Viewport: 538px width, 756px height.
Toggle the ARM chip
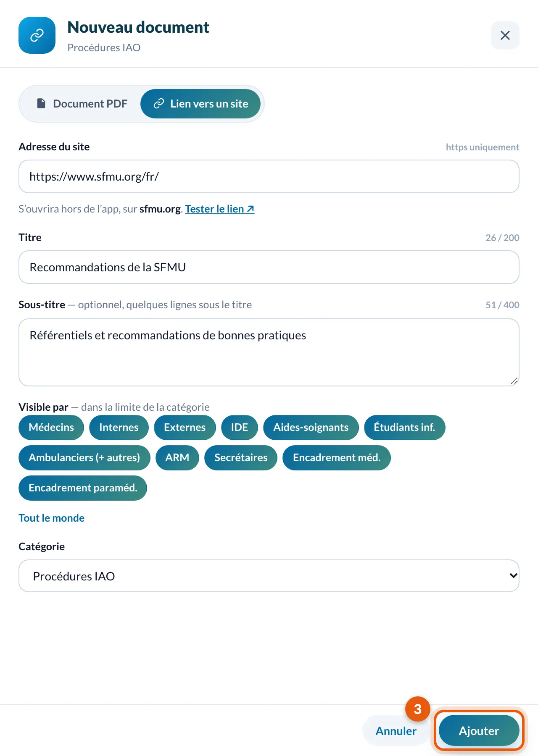click(x=177, y=458)
